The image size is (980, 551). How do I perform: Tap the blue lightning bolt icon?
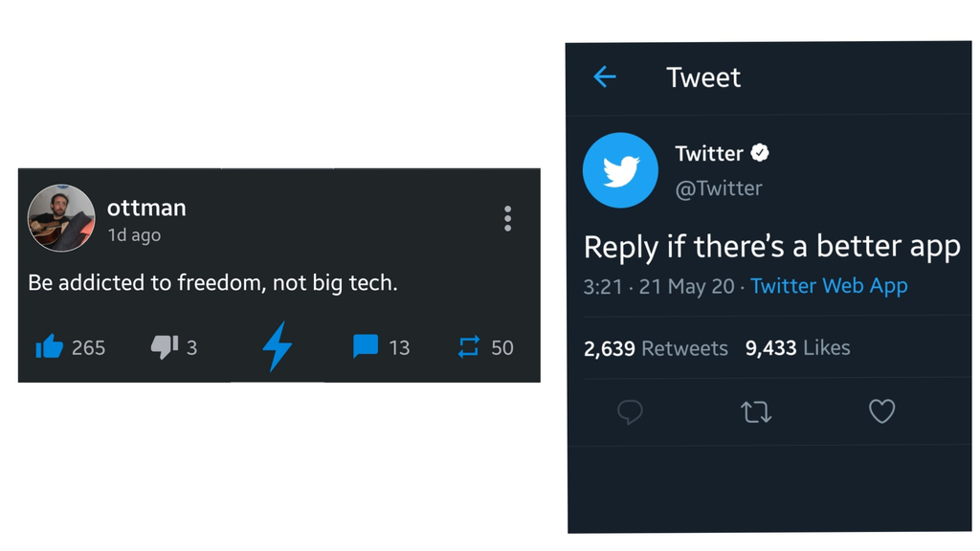tap(278, 346)
